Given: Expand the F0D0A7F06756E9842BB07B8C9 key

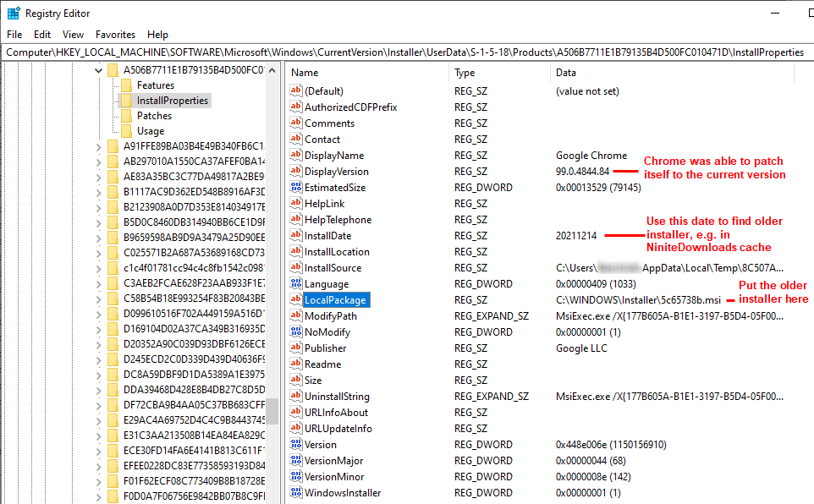Looking at the screenshot, I should coord(99,496).
